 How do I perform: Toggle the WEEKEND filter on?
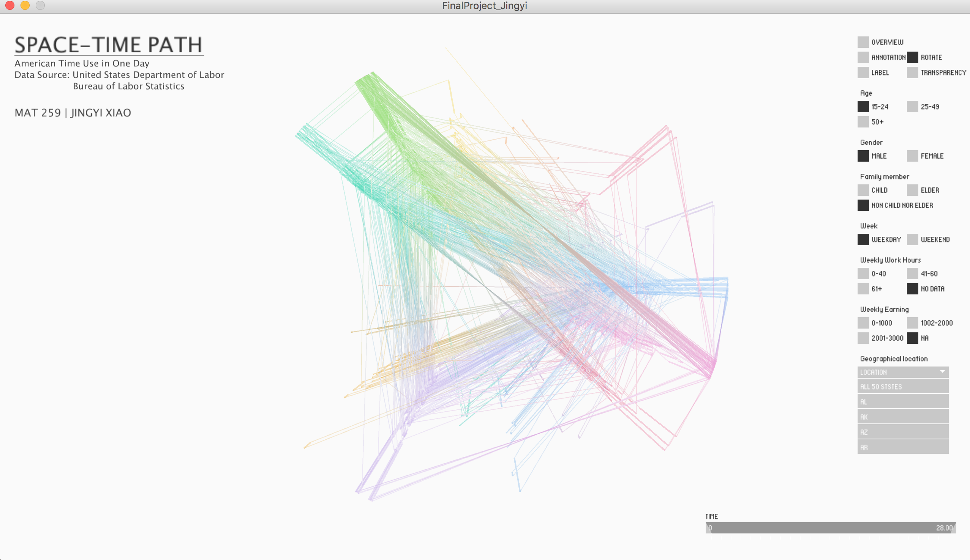point(912,239)
